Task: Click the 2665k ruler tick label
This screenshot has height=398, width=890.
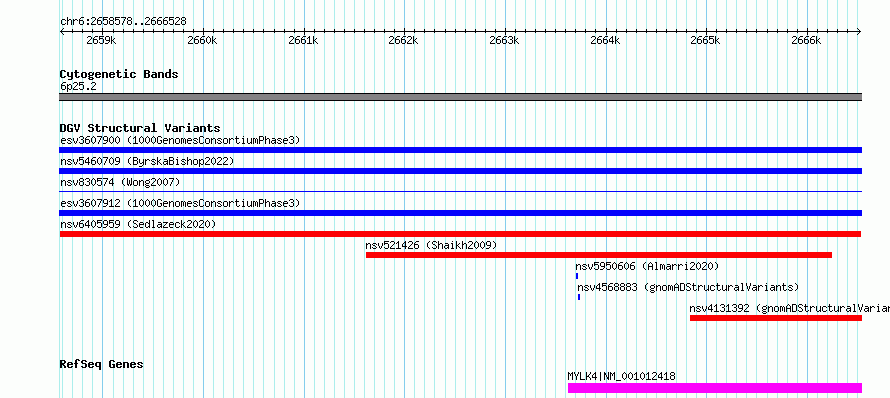Action: tap(706, 41)
